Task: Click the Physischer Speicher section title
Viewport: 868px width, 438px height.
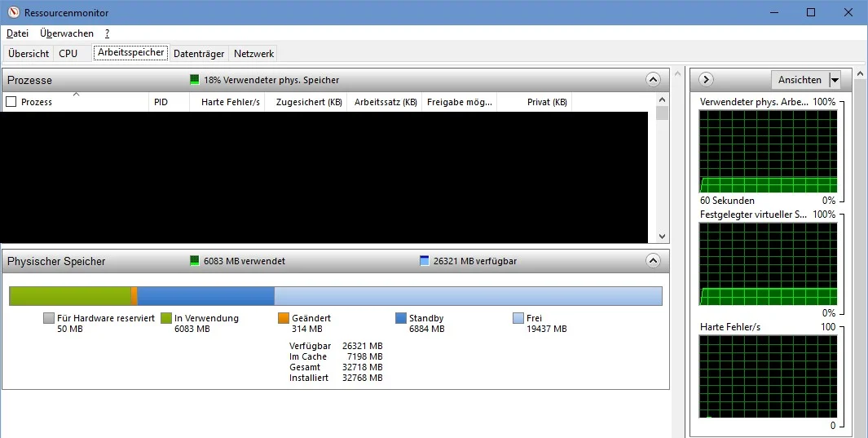Action: [56, 261]
